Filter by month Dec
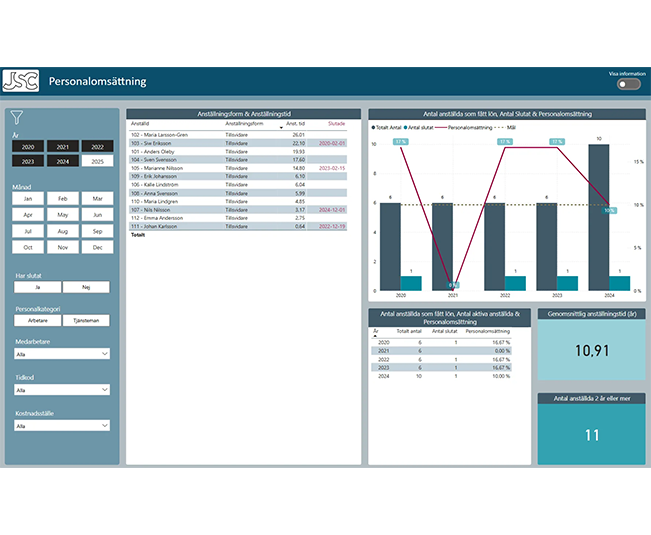Viewport: 651px width, 535px height. [98, 247]
